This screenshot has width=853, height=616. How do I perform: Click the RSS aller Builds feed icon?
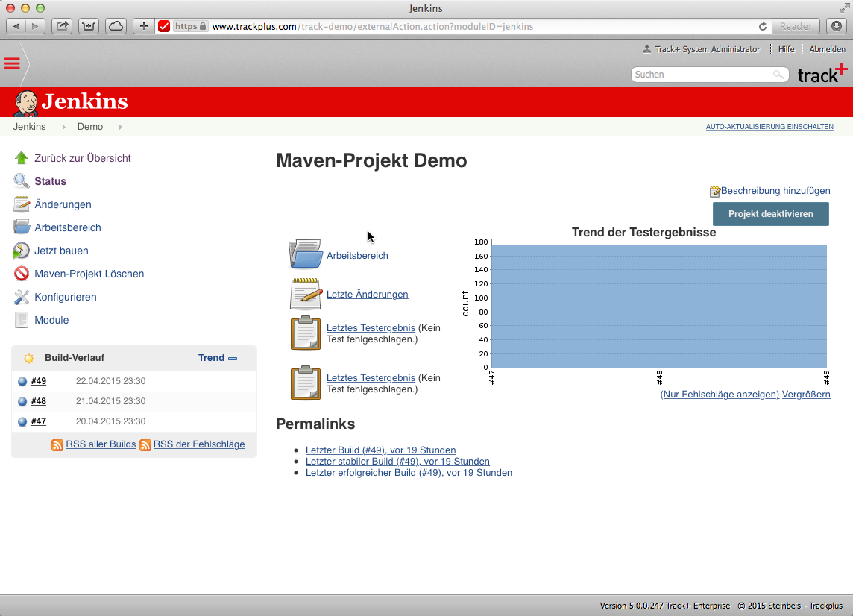pos(57,444)
